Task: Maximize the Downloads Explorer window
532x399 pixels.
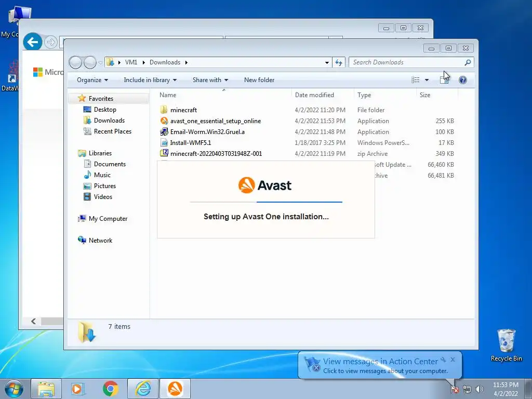Action: 448,48
